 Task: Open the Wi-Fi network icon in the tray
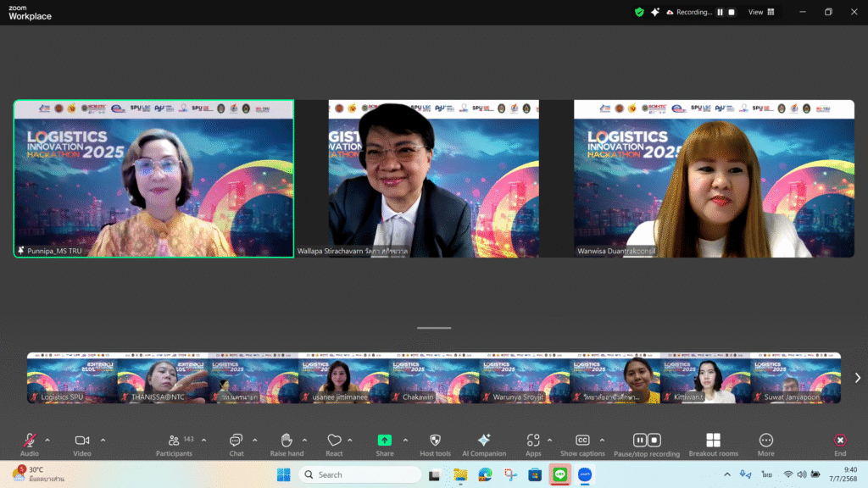(x=787, y=474)
